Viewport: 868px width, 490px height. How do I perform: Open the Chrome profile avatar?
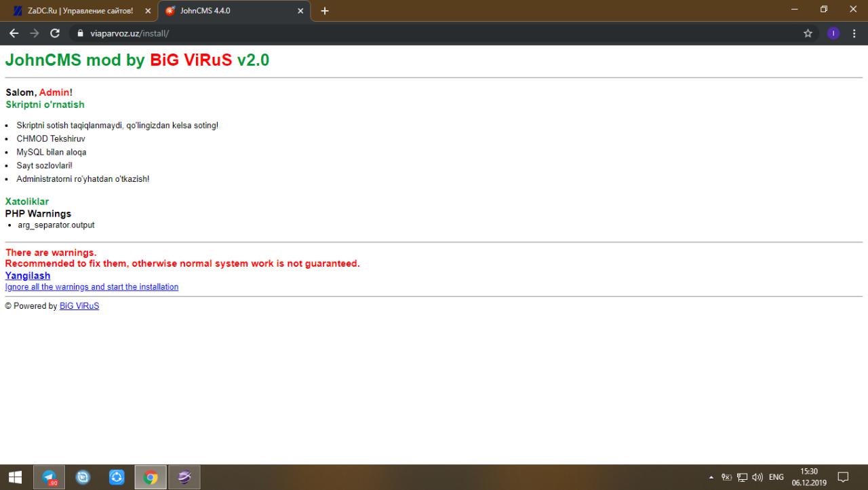(833, 33)
